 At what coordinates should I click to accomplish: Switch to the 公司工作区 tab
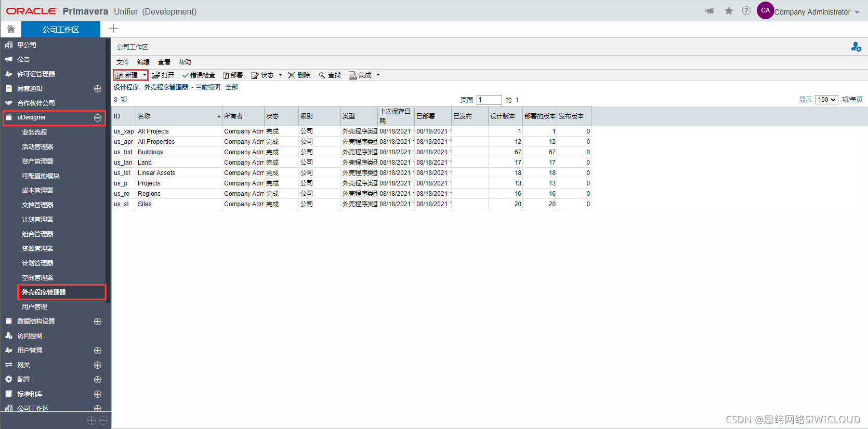[61, 30]
